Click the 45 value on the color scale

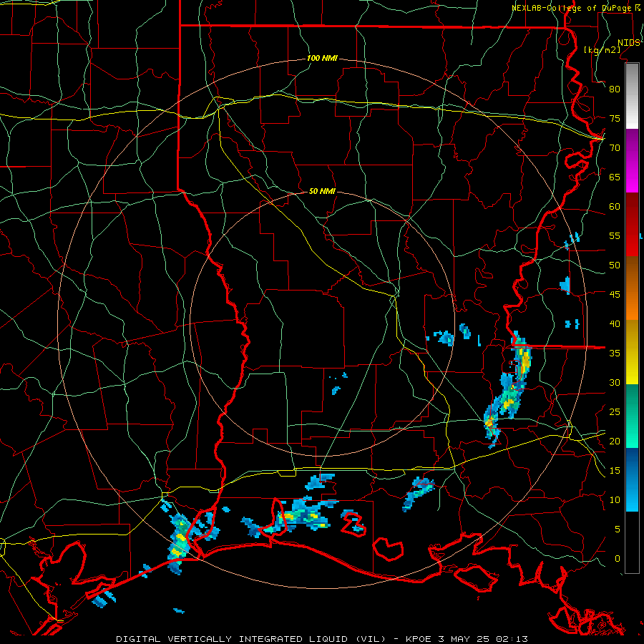(x=615, y=295)
